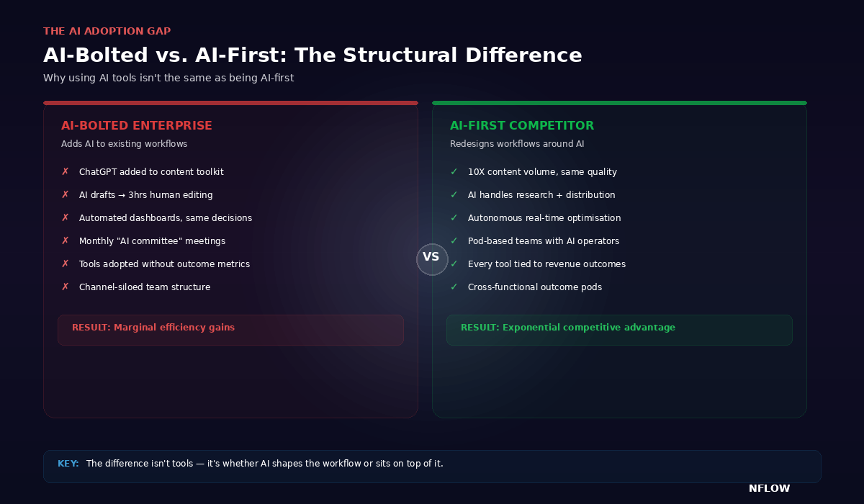864x504 pixels.
Task: Click the green bar atop the right card
Action: 619,103
